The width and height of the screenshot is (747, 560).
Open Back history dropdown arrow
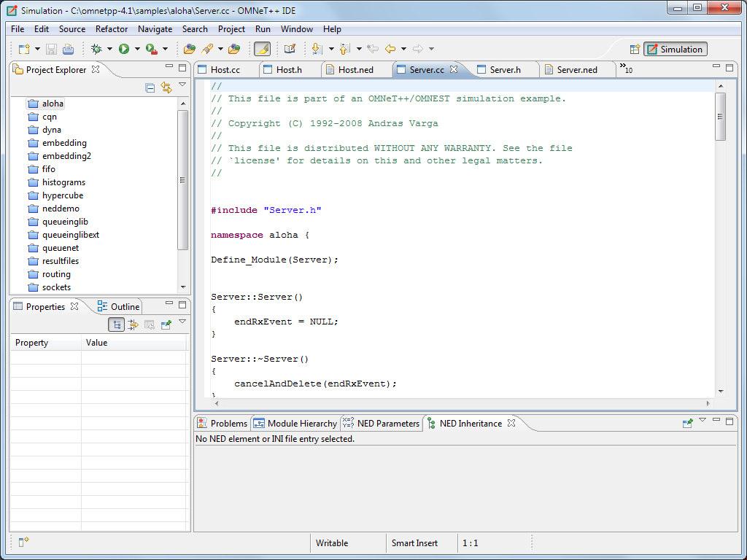click(x=403, y=49)
